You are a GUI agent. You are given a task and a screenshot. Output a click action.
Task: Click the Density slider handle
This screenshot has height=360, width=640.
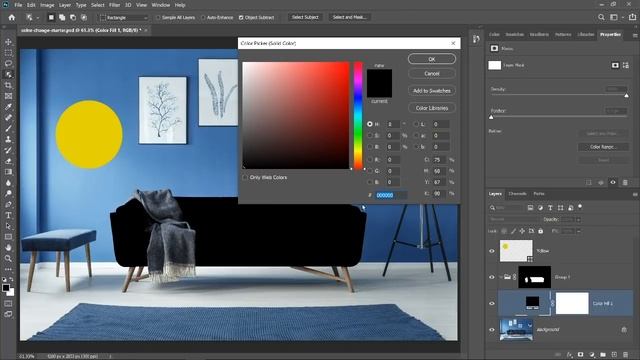627,96
